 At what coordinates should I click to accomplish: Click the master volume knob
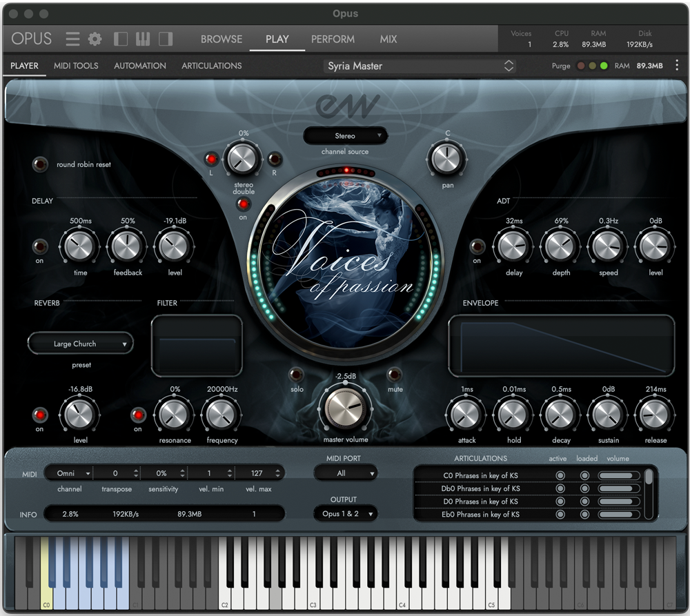click(x=346, y=408)
